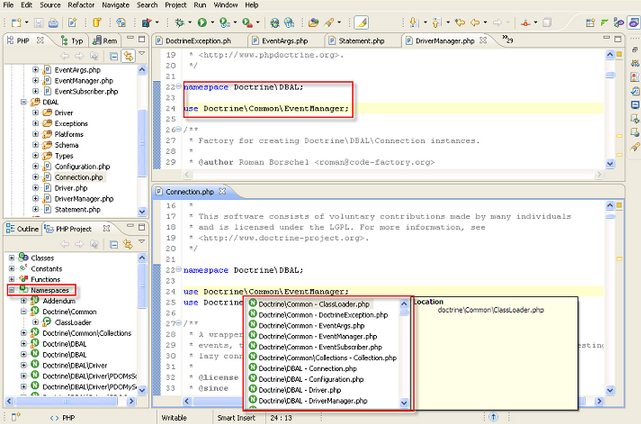Expand the Driver folder node
The image size is (641, 424).
[x=36, y=112]
